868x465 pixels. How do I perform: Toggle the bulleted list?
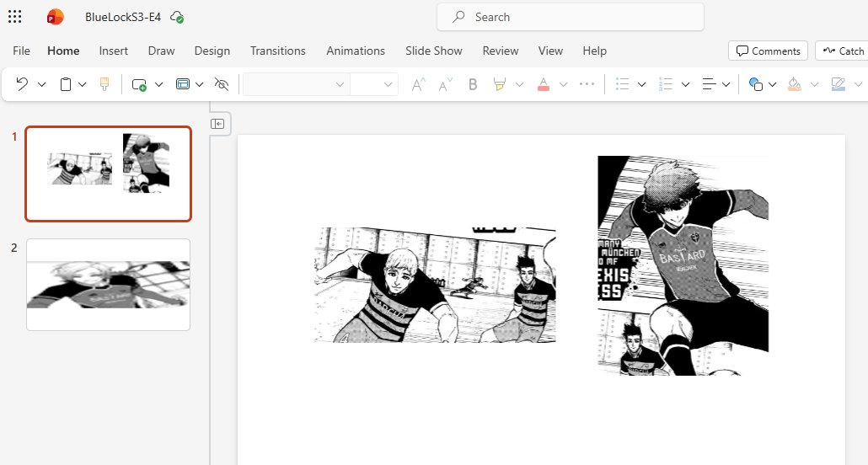[622, 84]
